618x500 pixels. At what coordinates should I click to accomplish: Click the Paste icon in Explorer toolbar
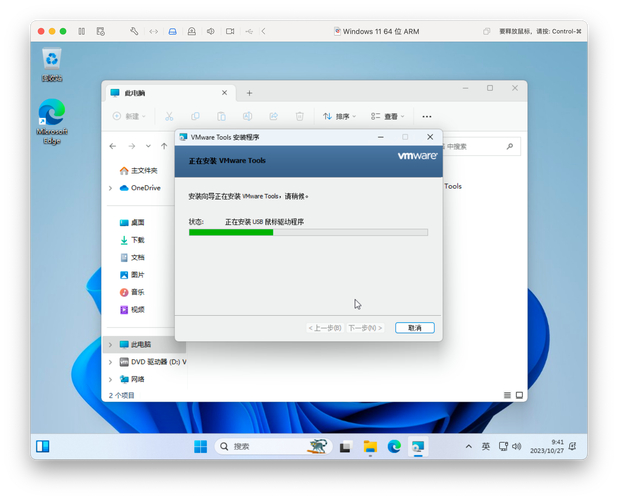(221, 116)
